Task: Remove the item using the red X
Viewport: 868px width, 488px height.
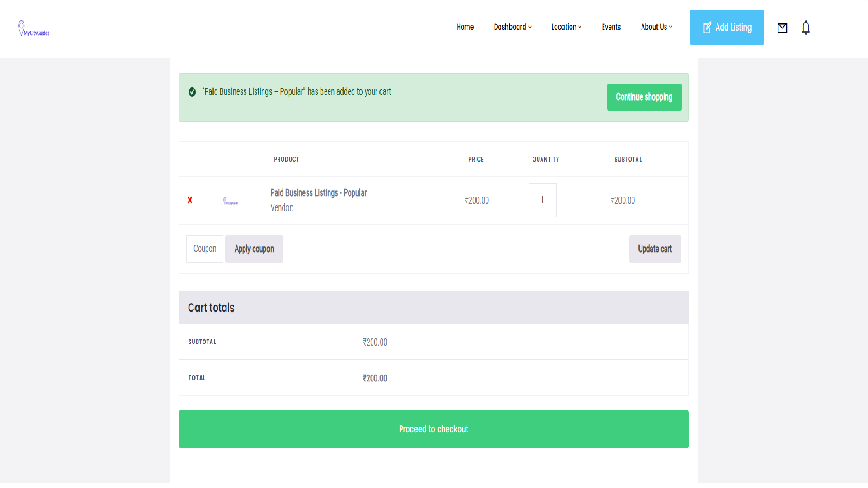Action: (190, 200)
